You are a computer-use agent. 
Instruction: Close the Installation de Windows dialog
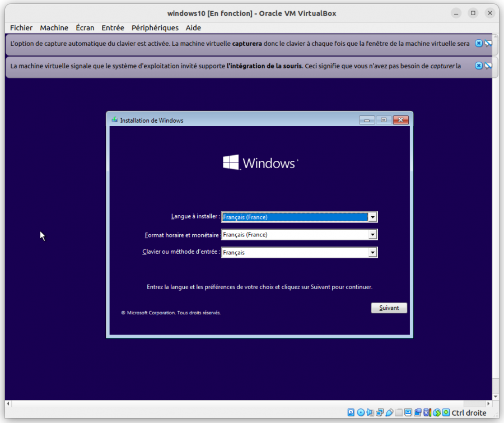click(400, 120)
